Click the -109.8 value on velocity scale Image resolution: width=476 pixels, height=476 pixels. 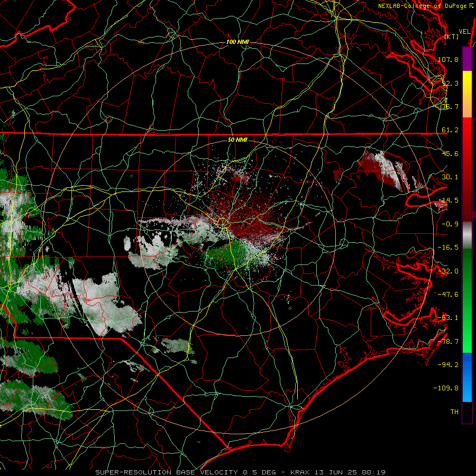(x=446, y=388)
